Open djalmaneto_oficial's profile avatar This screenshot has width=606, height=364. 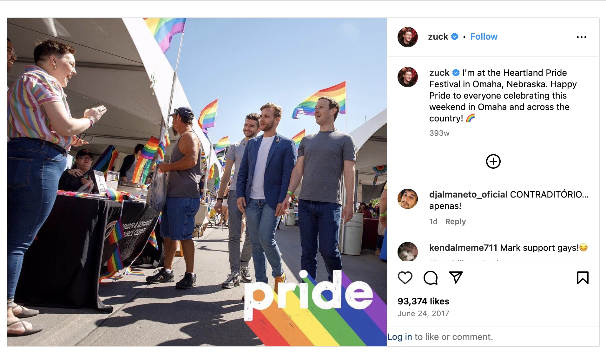click(408, 199)
